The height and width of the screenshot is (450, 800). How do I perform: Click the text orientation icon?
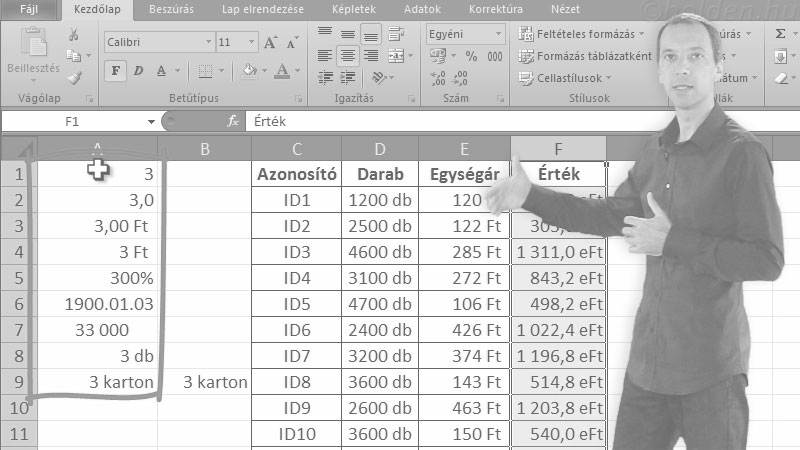click(x=379, y=78)
